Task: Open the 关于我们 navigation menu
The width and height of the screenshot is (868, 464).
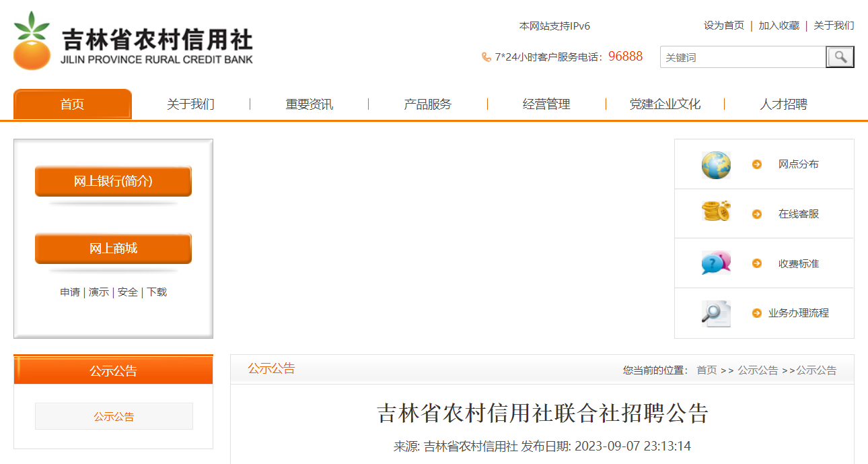Action: [190, 104]
